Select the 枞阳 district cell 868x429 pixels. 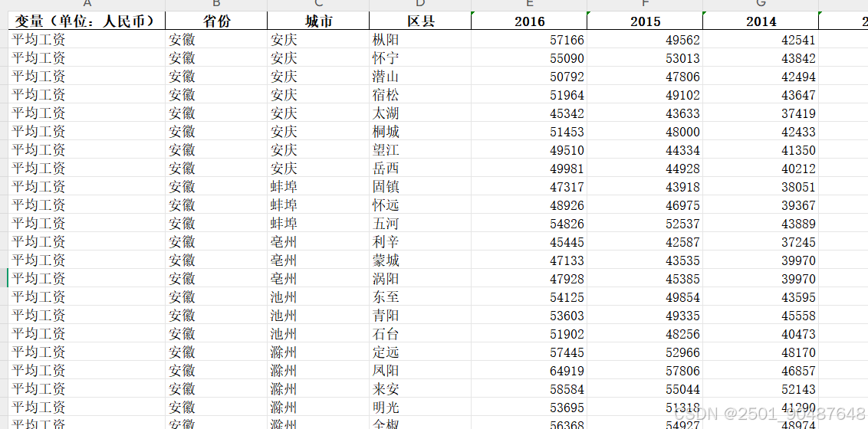tap(420, 39)
